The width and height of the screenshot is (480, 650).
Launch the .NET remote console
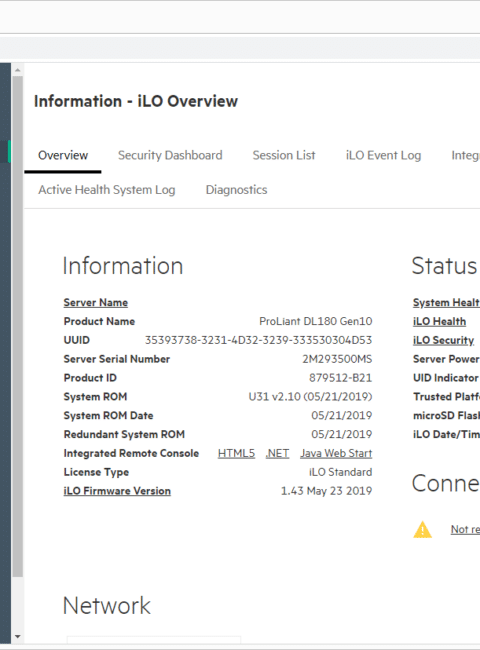click(277, 453)
